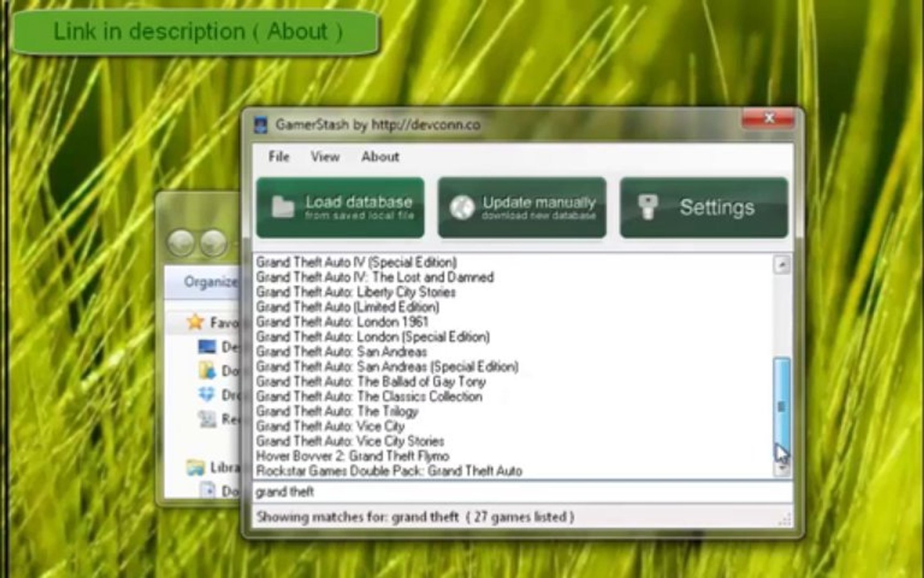
Task: Click the Documents icon under Libraries in Explorer
Action: click(207, 490)
